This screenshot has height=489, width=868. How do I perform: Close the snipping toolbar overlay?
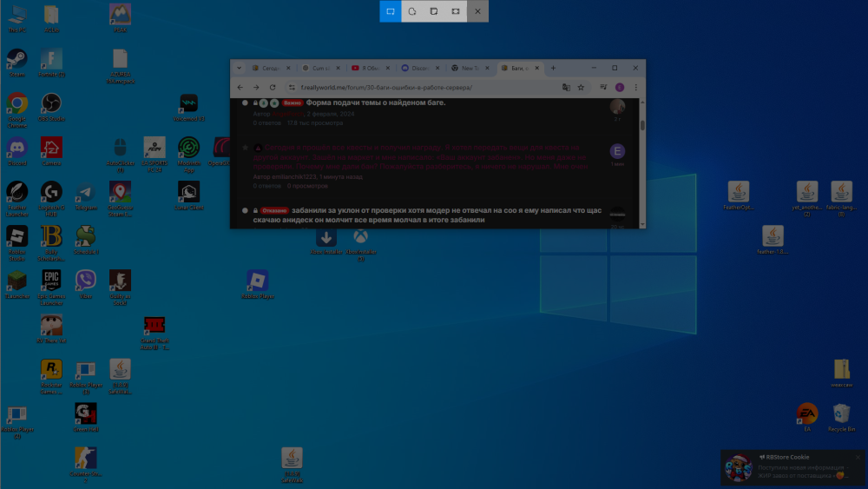click(x=477, y=11)
